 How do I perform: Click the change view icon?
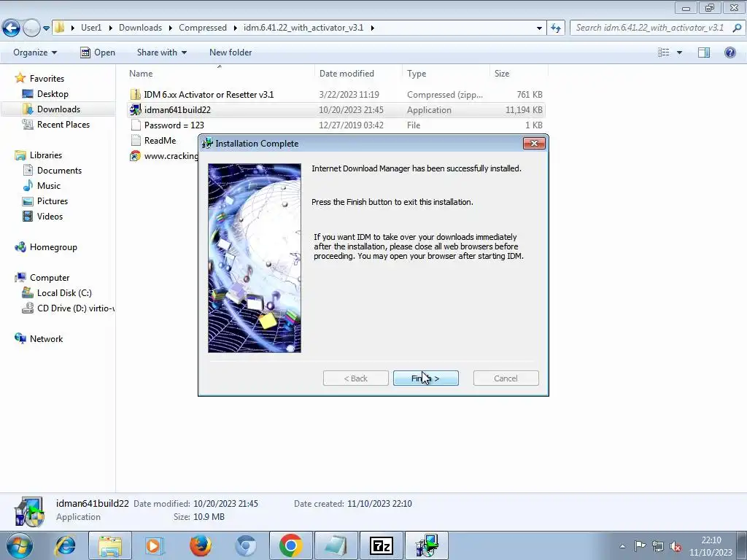coord(663,52)
